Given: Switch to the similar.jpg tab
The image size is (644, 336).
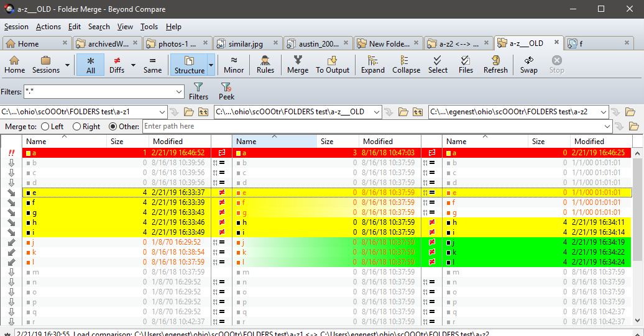Looking at the screenshot, I should click(x=247, y=43).
